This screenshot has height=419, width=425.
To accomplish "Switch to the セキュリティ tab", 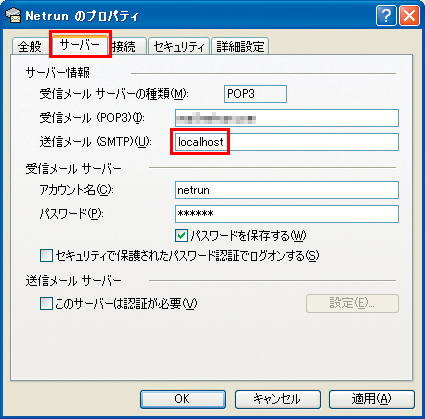I will point(179,46).
